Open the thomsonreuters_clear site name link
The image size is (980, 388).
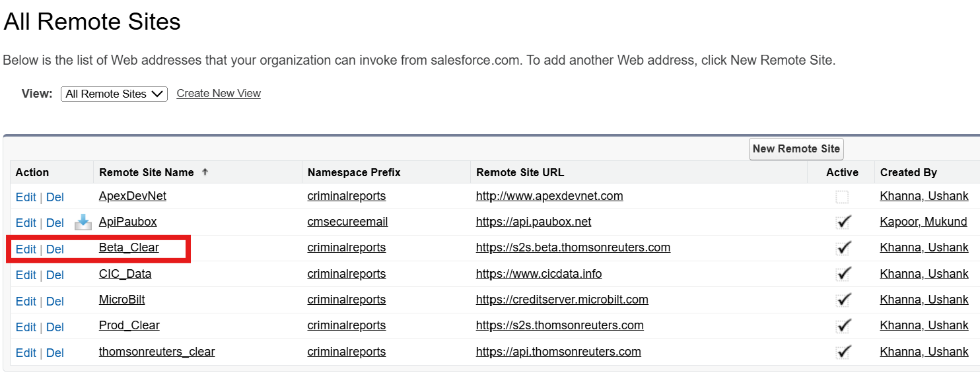point(157,352)
